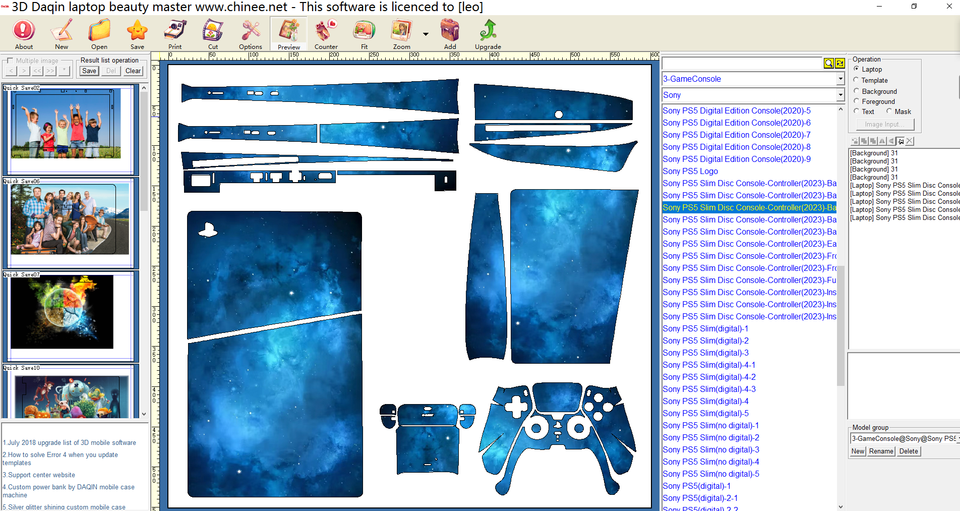Select Quick Save06 family thumbnail
This screenshot has width=960, height=511.
pyautogui.click(x=69, y=222)
